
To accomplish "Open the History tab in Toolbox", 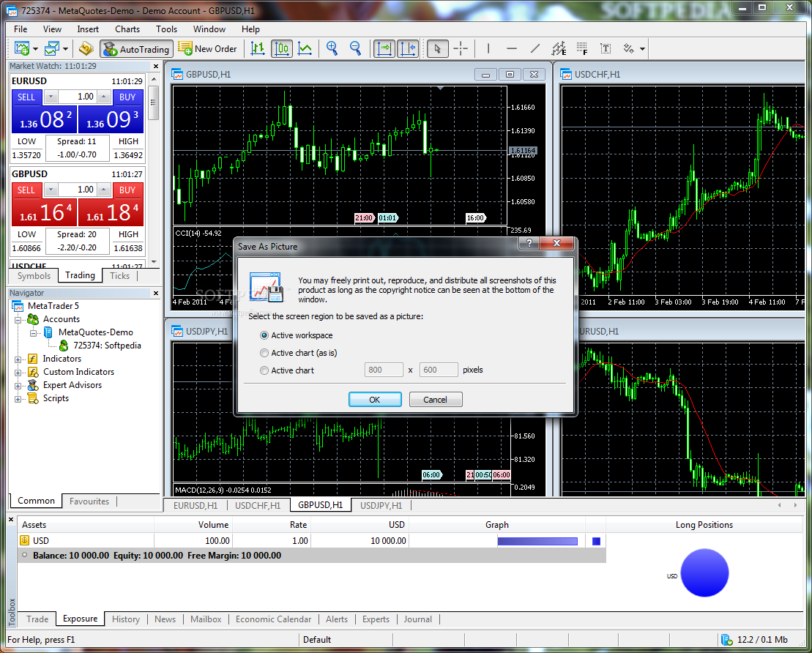I will [x=126, y=619].
